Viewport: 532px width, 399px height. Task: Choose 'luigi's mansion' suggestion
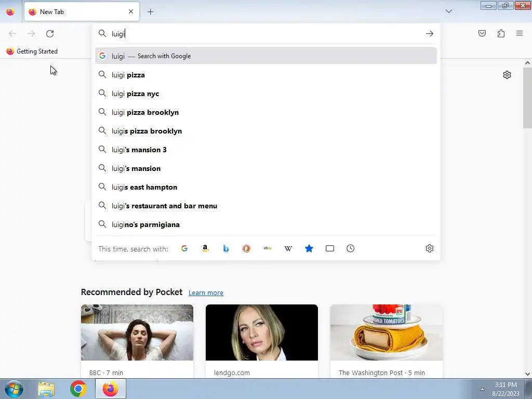click(266, 168)
